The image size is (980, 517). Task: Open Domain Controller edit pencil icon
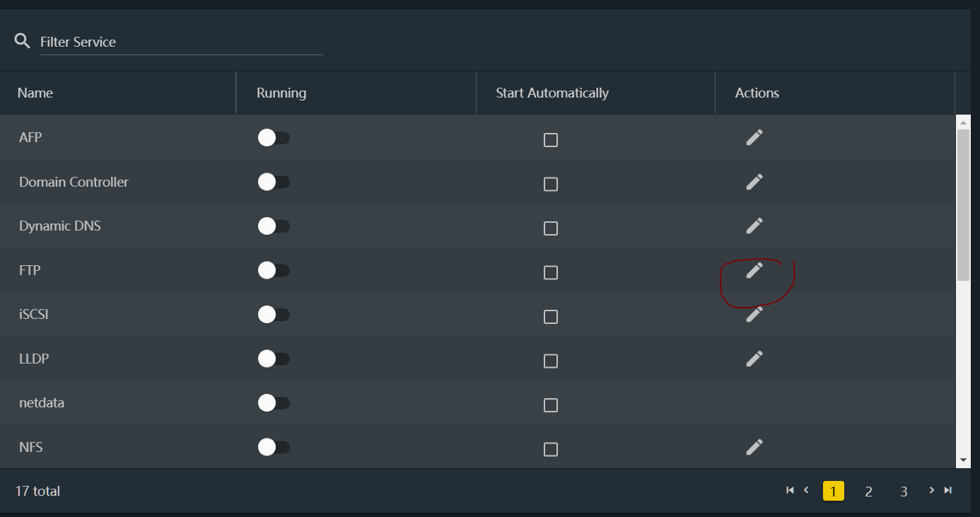pyautogui.click(x=754, y=182)
